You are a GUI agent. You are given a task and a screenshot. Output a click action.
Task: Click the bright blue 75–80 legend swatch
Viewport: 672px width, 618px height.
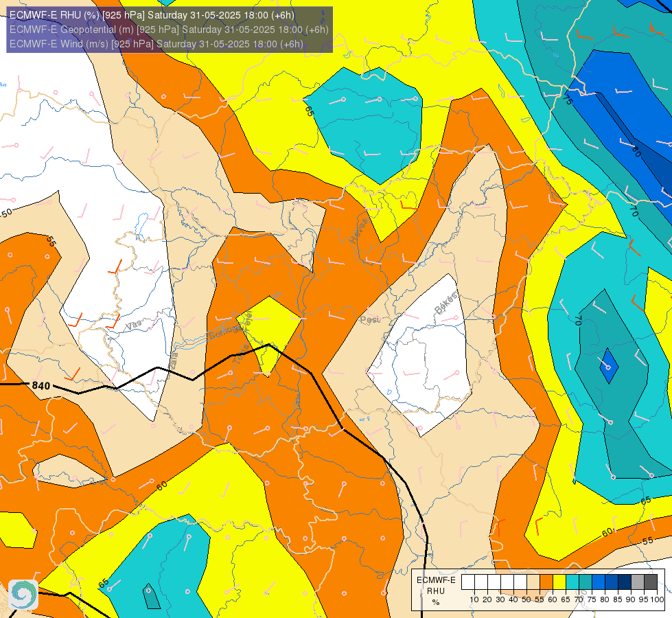tap(599, 582)
